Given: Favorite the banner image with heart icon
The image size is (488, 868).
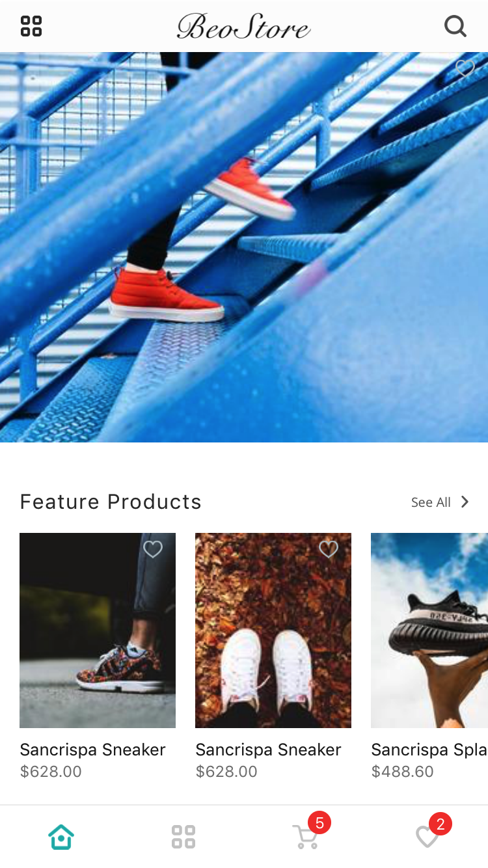Looking at the screenshot, I should click(465, 68).
